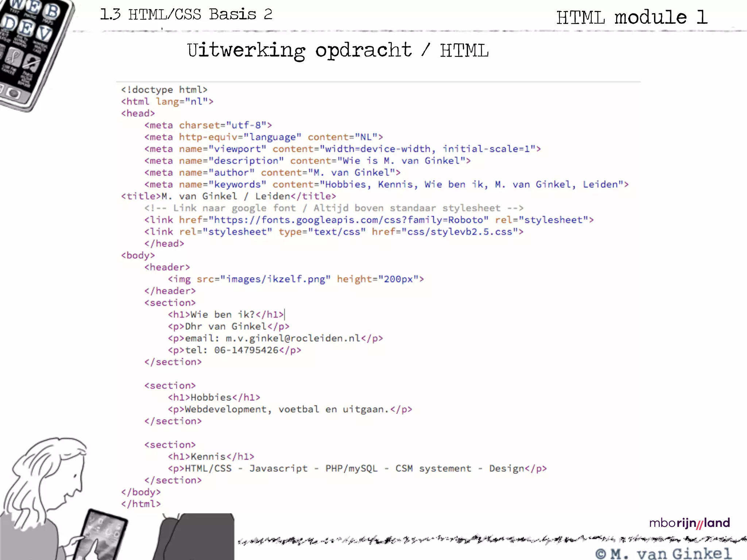This screenshot has height=560, width=747.
Task: Click the closing '</header>' tag
Action: point(170,291)
